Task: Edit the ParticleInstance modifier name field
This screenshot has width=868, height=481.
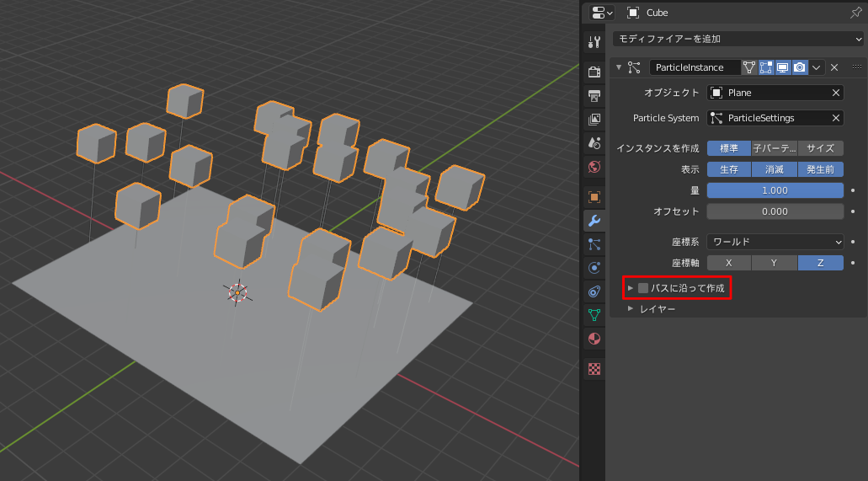Action: click(x=695, y=67)
